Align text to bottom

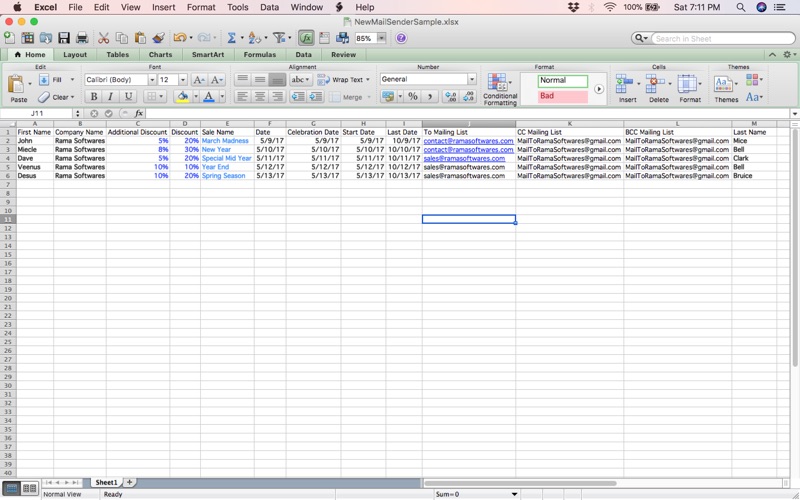(x=277, y=80)
